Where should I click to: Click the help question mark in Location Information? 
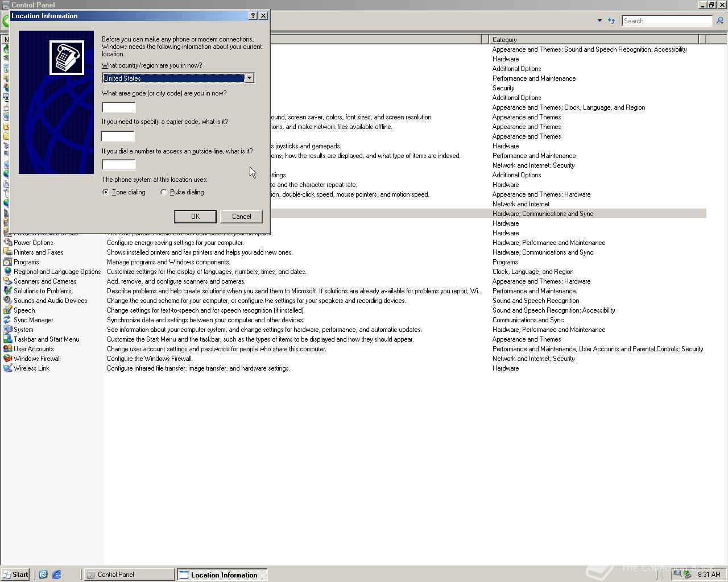pyautogui.click(x=254, y=16)
